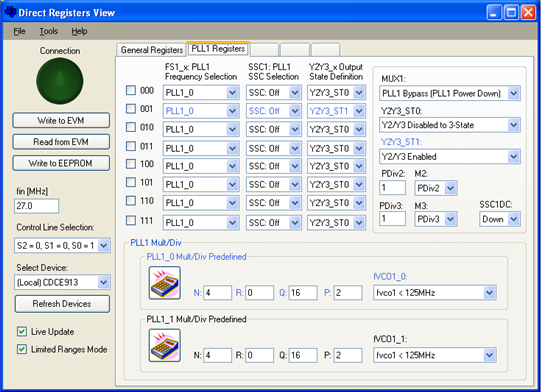Click the application icon in title bar
550x392 pixels.
pyautogui.click(x=10, y=12)
